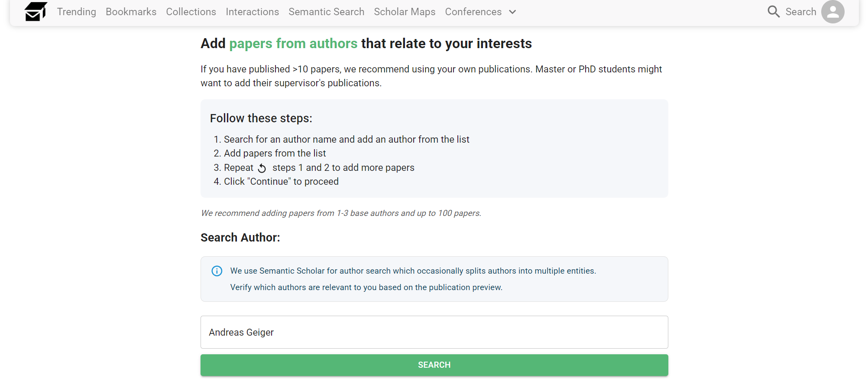Viewport: 868px width, 379px height.
Task: Select Scholar Maps in the navigation bar
Action: [405, 12]
